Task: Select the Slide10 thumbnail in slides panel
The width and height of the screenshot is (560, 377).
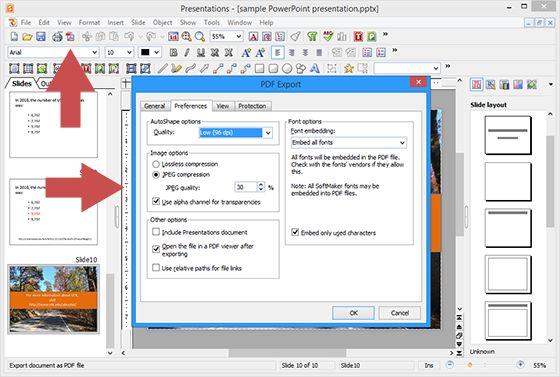Action: (54, 299)
